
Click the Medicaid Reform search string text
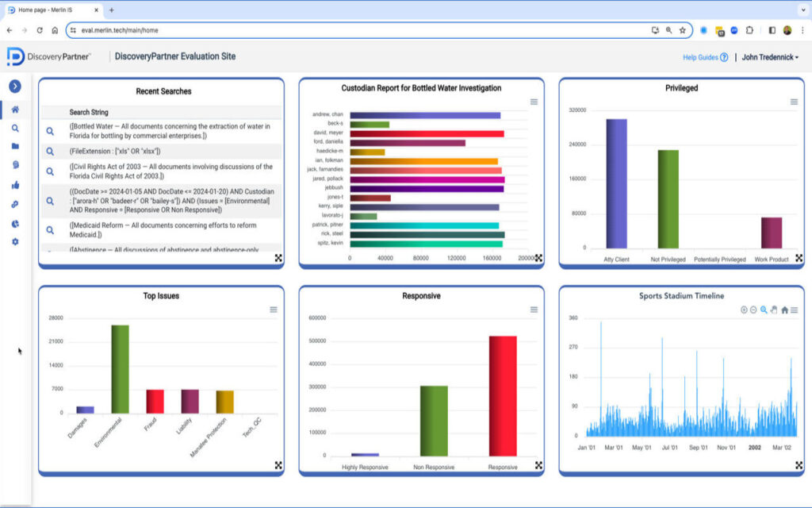[163, 230]
